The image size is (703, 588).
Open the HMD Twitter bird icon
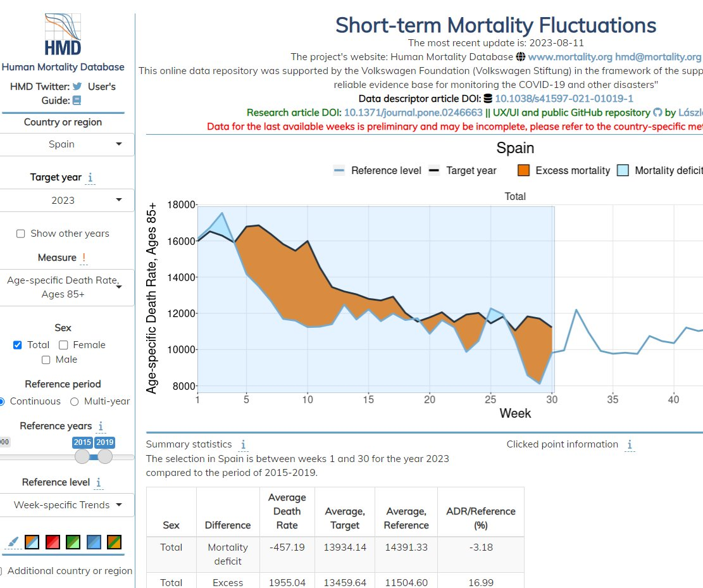pyautogui.click(x=77, y=87)
